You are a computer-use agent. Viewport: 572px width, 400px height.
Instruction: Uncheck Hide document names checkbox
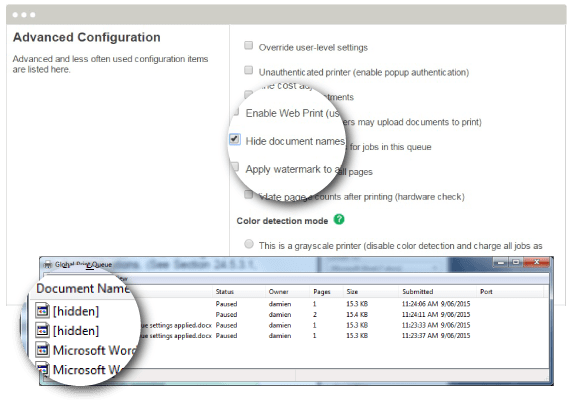tap(235, 139)
